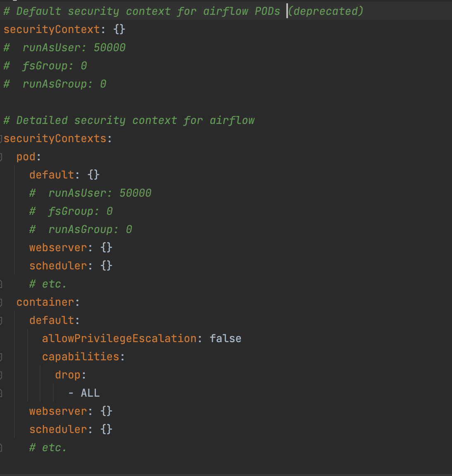Click the gutter marker beside drop

point(2,374)
